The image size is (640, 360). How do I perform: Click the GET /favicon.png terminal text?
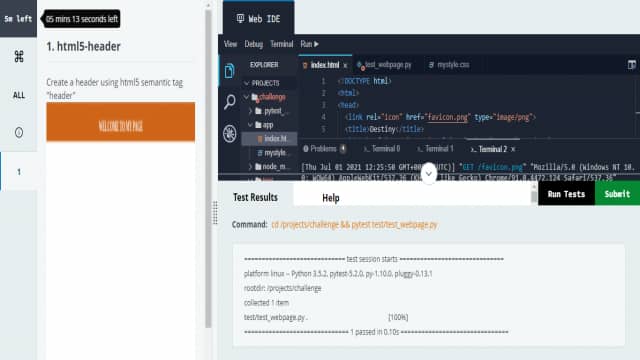[492, 167]
